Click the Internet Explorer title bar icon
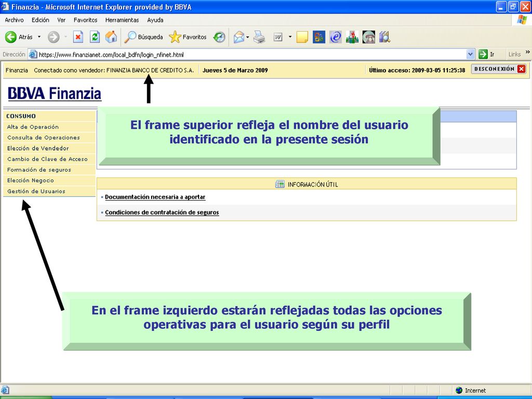The image size is (532, 399). [x=5, y=6]
